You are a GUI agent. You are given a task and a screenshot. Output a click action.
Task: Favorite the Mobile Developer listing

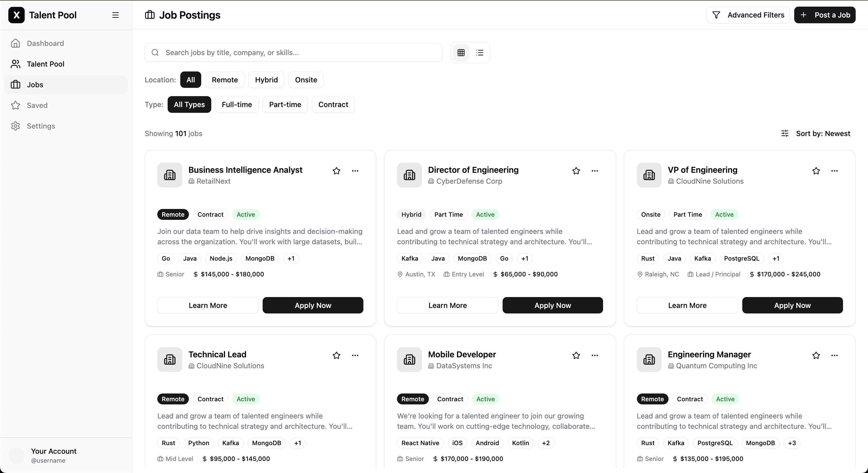click(576, 355)
